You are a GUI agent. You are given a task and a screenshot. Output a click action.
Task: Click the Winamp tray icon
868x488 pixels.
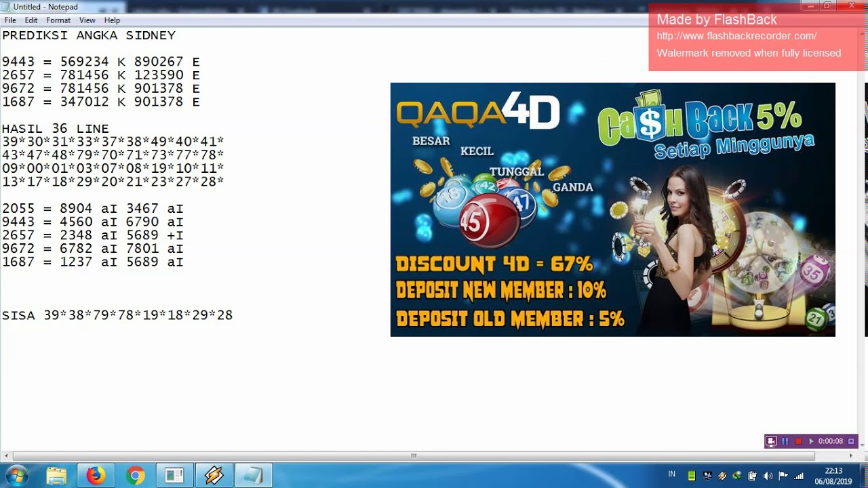point(722,476)
